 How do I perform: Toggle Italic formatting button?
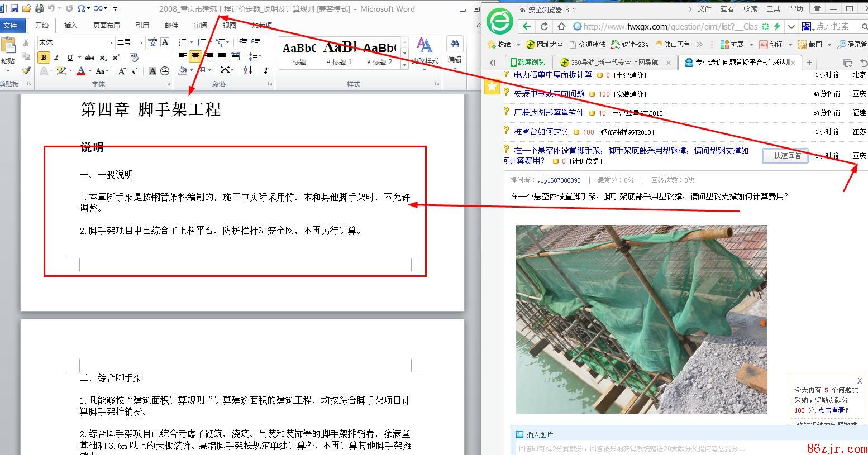(x=56, y=58)
